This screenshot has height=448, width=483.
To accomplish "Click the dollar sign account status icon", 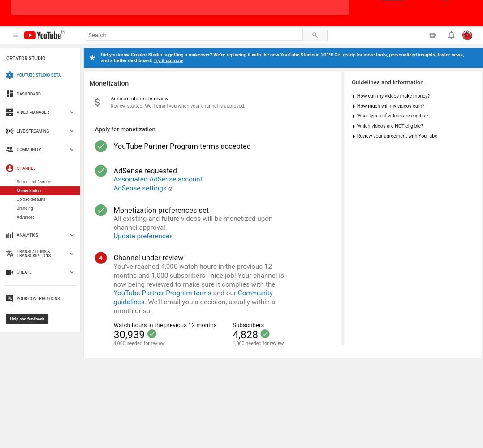I will click(x=97, y=102).
